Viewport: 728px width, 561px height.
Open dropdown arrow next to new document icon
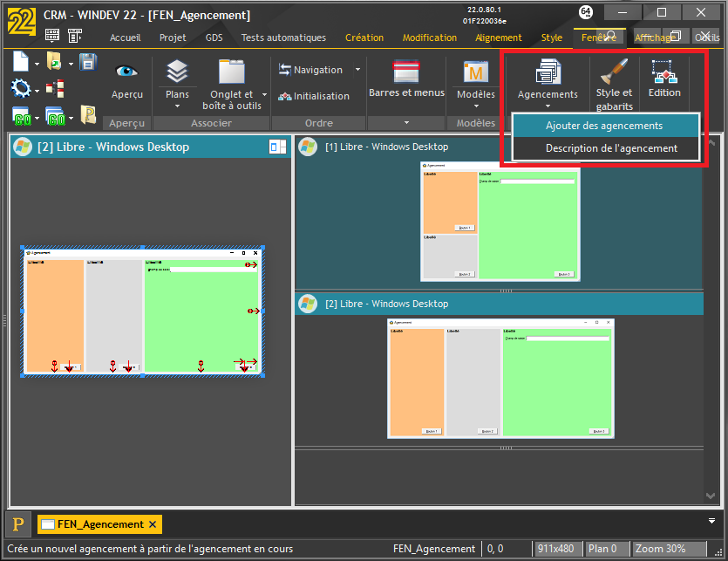tap(37, 64)
